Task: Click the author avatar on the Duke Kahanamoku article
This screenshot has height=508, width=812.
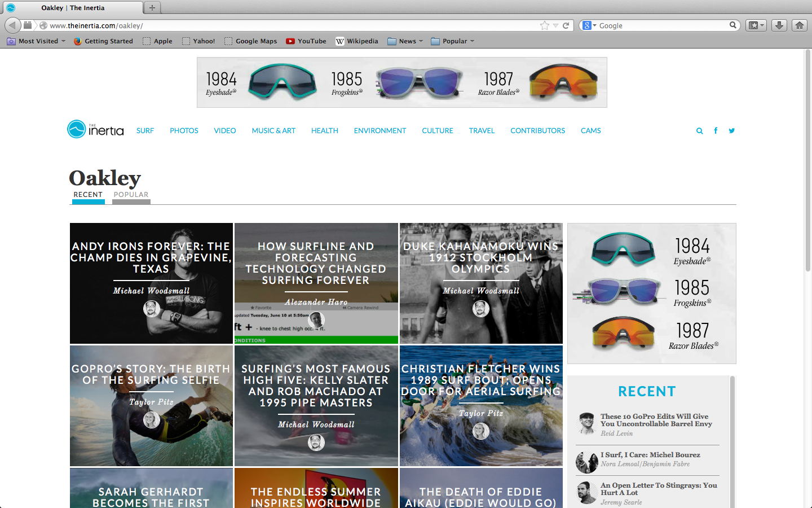Action: (x=481, y=309)
